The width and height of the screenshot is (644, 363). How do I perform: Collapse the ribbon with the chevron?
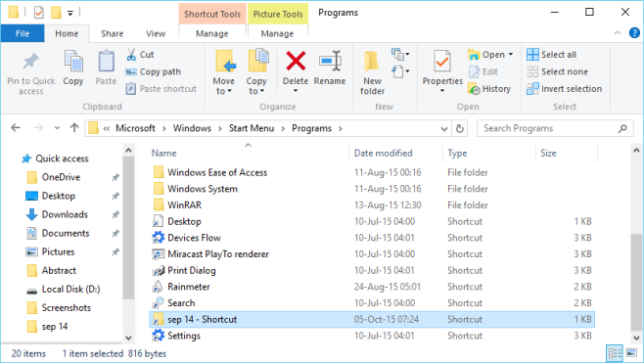click(618, 33)
